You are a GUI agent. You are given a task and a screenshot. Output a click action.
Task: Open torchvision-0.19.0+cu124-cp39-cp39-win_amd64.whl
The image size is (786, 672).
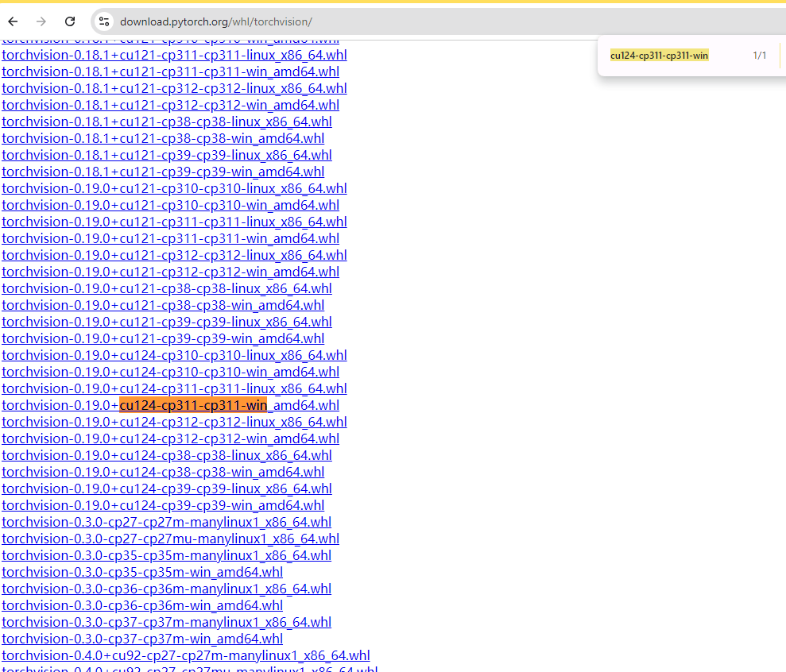click(163, 506)
